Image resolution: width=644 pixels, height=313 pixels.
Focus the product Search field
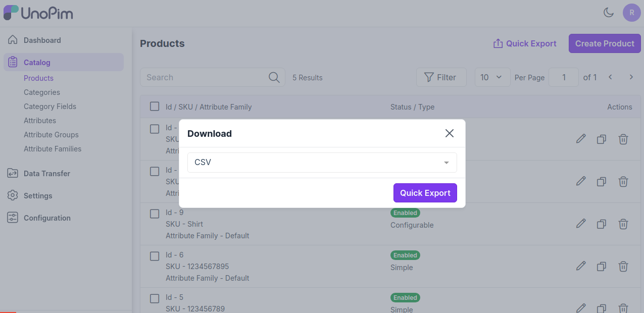coord(205,77)
